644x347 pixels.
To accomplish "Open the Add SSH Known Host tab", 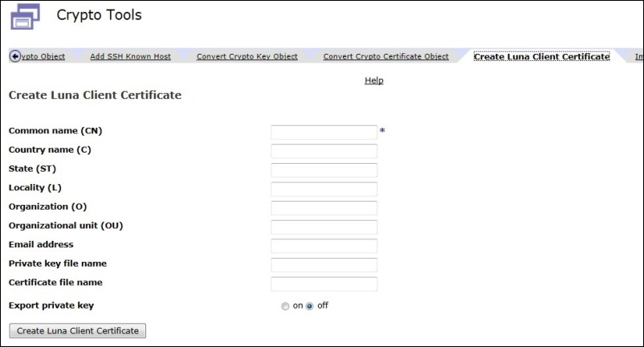I will (x=130, y=56).
